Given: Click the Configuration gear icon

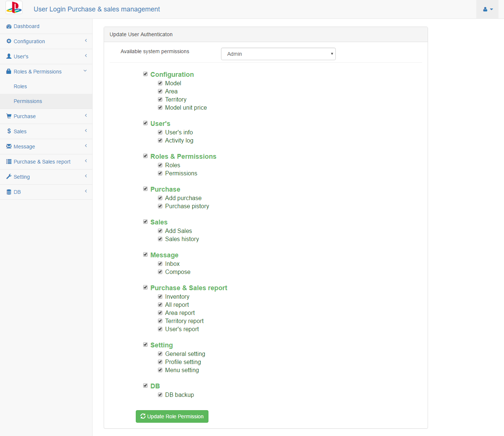Looking at the screenshot, I should pyautogui.click(x=9, y=41).
